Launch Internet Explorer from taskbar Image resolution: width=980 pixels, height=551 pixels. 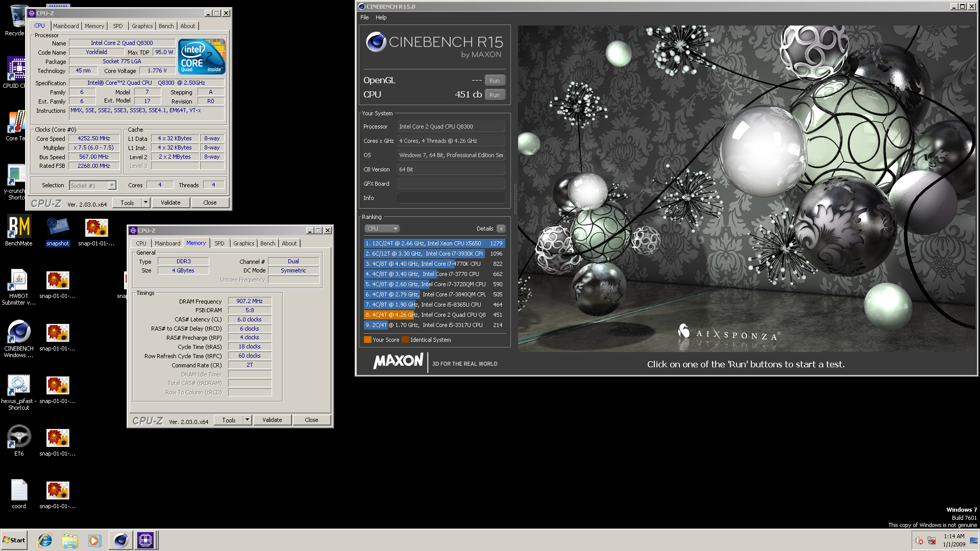(x=45, y=540)
